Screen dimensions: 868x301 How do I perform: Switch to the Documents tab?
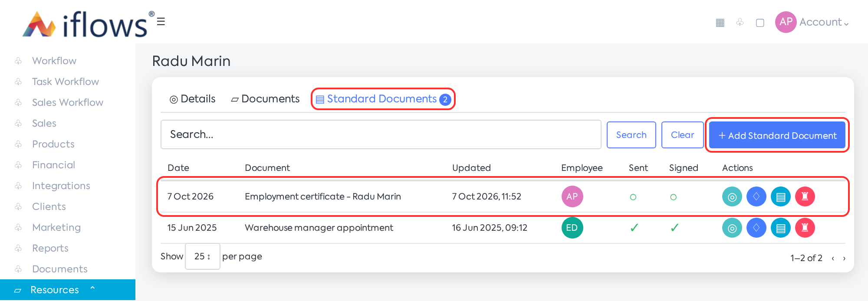265,99
